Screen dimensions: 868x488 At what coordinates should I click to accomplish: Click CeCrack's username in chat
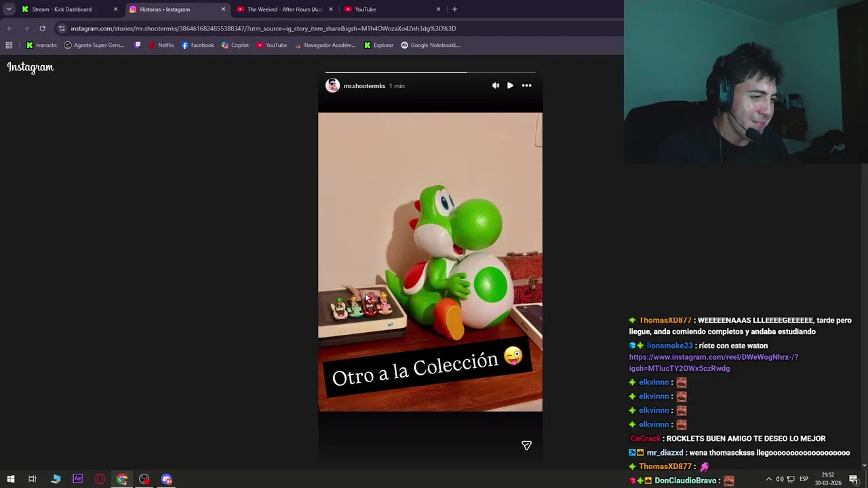pos(645,439)
